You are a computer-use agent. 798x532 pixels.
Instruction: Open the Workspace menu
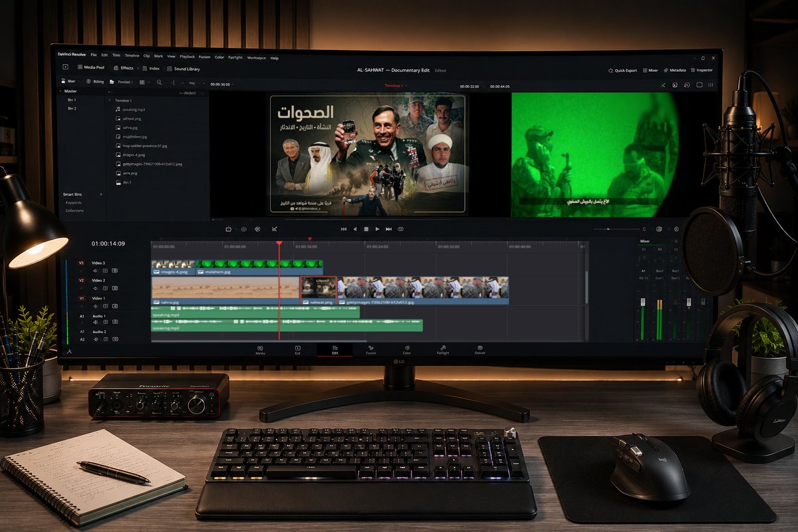pyautogui.click(x=256, y=58)
